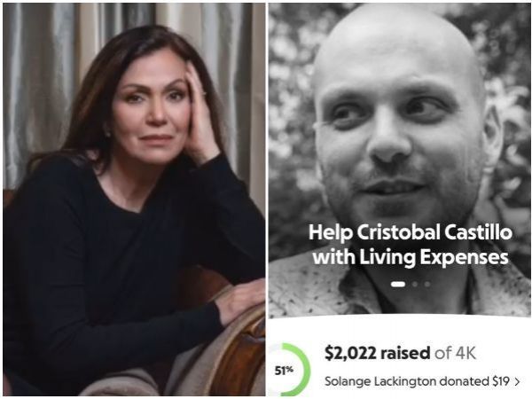Open the chevron arrow beside donated $19
This screenshot has width=532, height=399.
517,381
